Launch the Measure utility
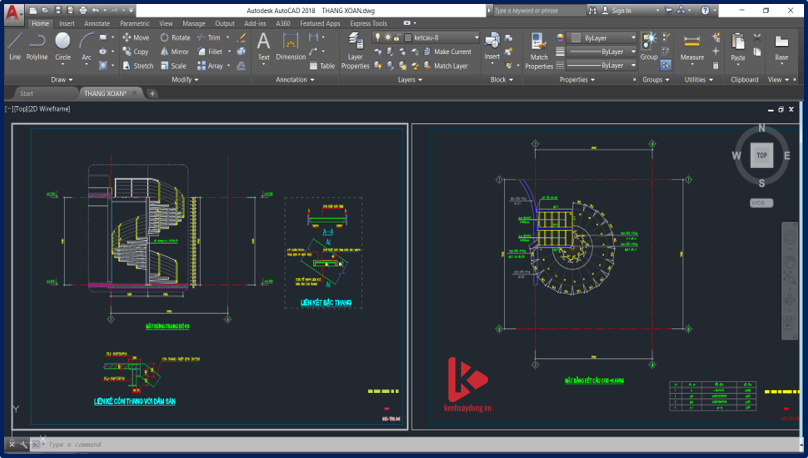Viewport: 808px width, 458px height. [692, 47]
